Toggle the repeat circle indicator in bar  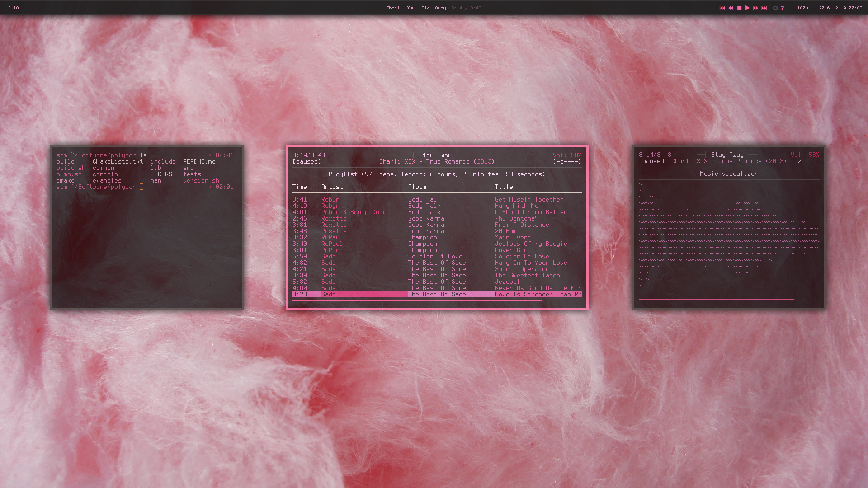(x=775, y=8)
